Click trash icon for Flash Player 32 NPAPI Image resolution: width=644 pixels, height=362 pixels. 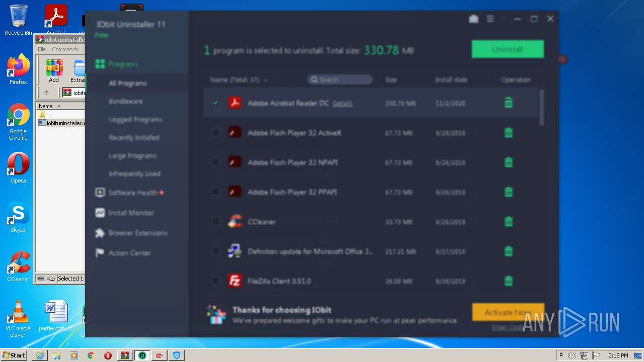click(508, 162)
